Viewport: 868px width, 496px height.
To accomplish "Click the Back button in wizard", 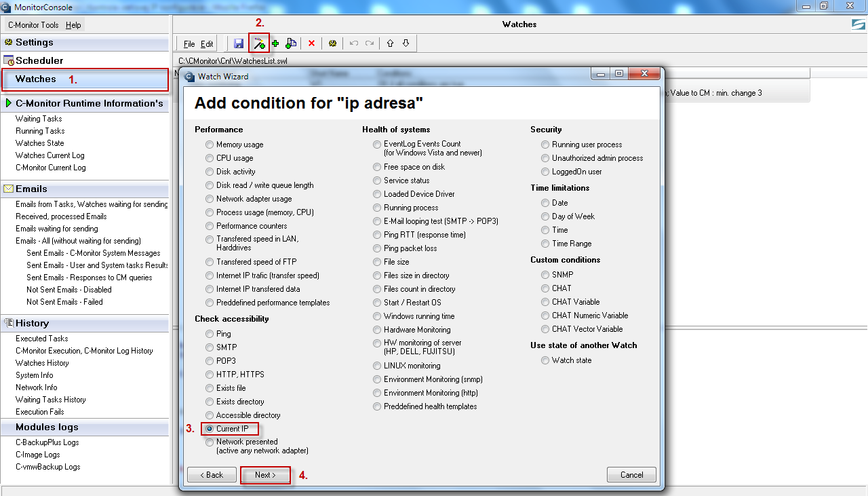I will coord(212,475).
